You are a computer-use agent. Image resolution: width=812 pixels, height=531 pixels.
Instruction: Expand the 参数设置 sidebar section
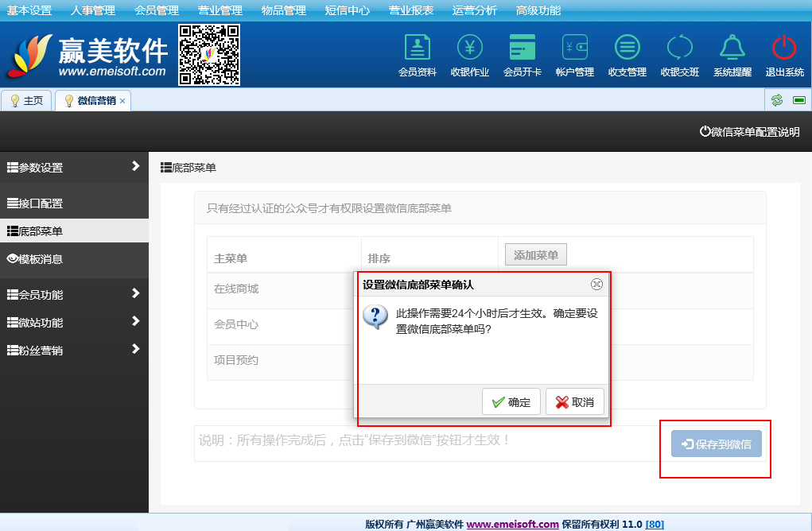coord(74,167)
